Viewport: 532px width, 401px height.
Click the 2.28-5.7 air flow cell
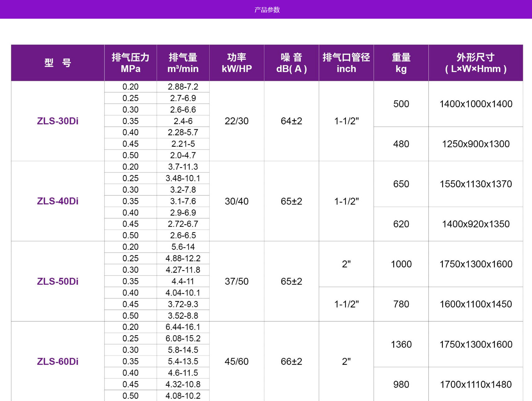point(183,133)
